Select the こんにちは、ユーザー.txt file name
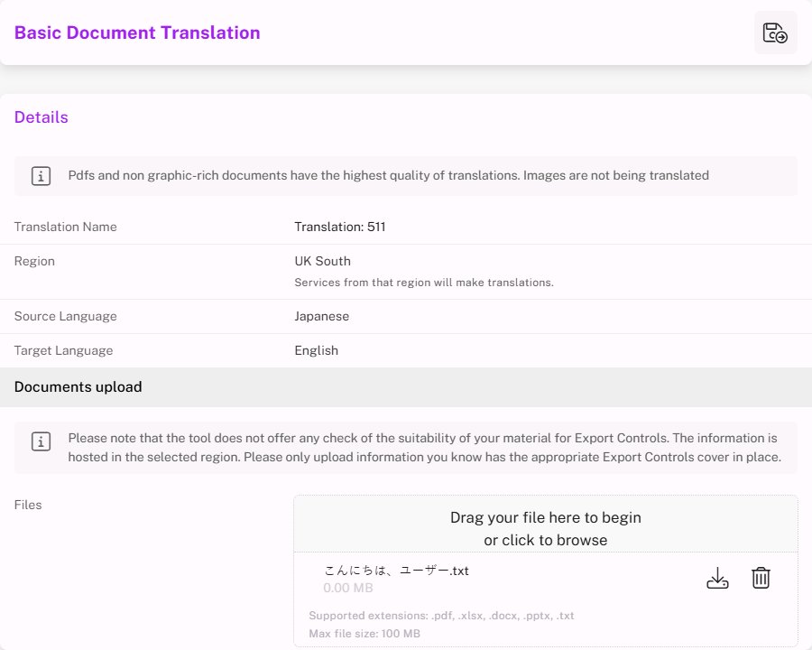 click(396, 571)
